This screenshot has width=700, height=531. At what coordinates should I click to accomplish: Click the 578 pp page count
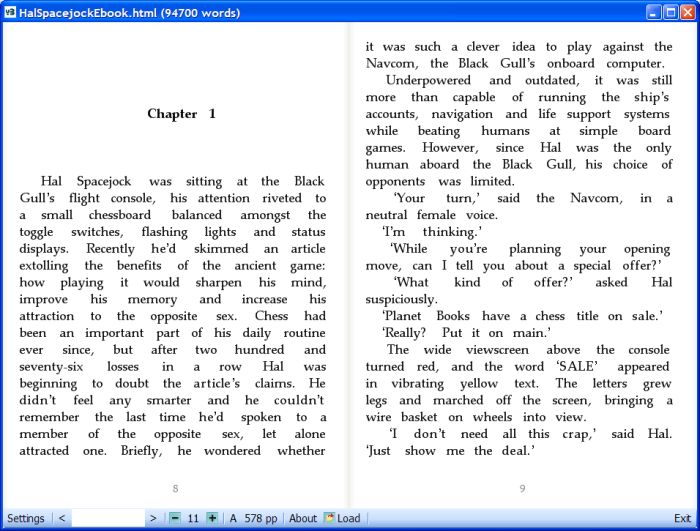point(261,518)
